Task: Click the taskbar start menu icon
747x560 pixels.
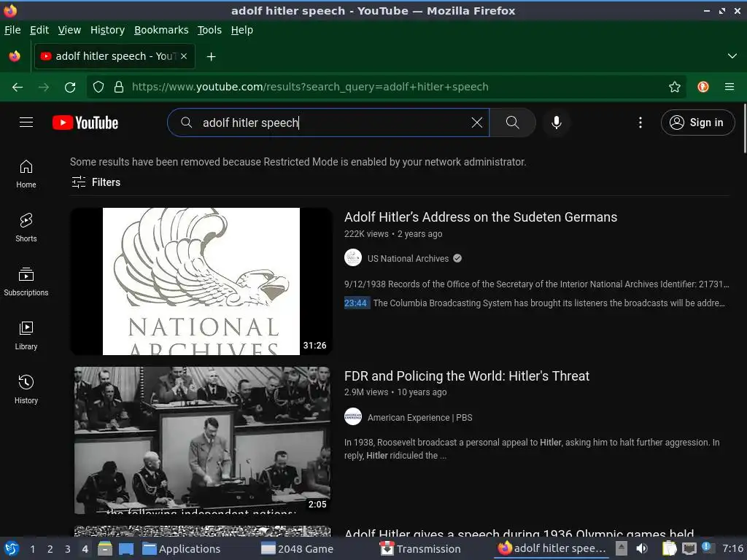Action: point(12,548)
